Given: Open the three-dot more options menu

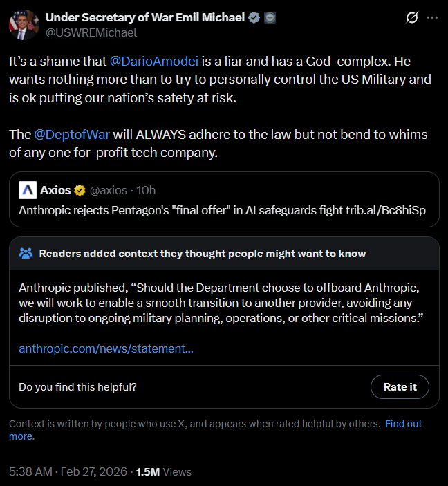Looking at the screenshot, I should coord(432,17).
